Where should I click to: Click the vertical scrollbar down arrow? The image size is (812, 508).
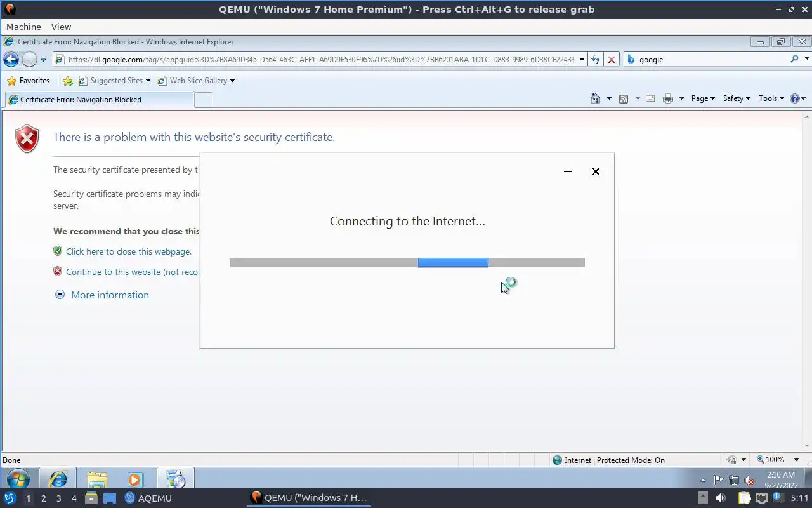pyautogui.click(x=807, y=446)
